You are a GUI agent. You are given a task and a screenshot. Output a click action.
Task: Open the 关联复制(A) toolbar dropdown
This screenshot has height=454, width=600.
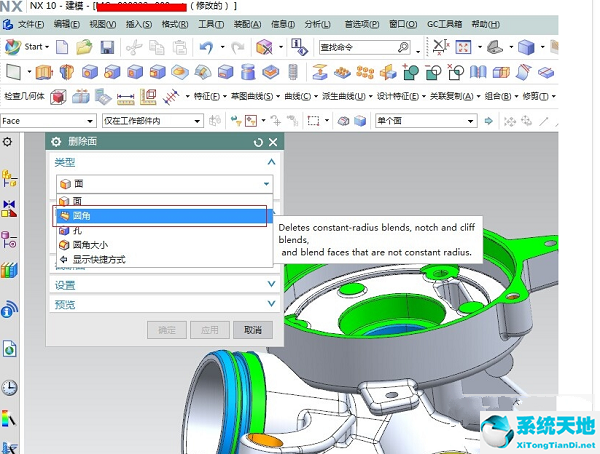click(x=455, y=96)
